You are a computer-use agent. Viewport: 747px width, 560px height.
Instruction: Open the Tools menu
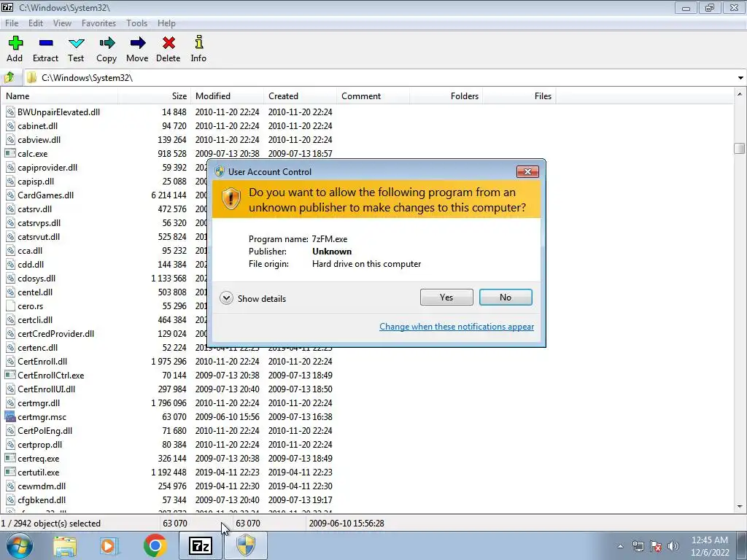[x=136, y=23]
